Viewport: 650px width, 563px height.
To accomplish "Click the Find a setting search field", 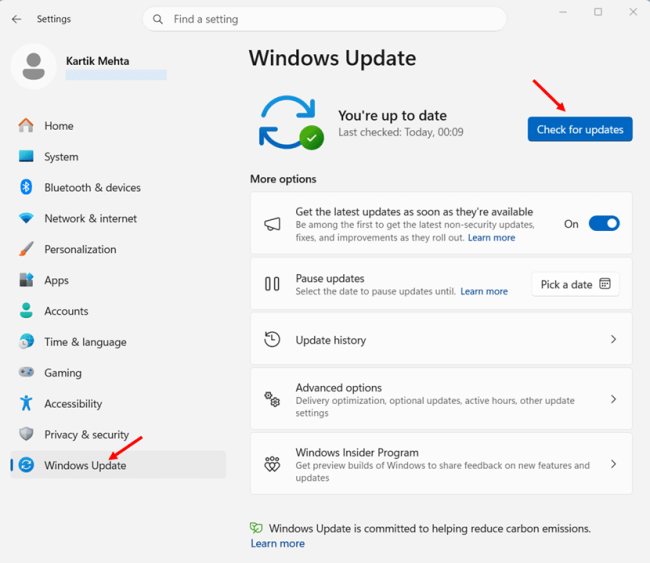I will pyautogui.click(x=325, y=19).
